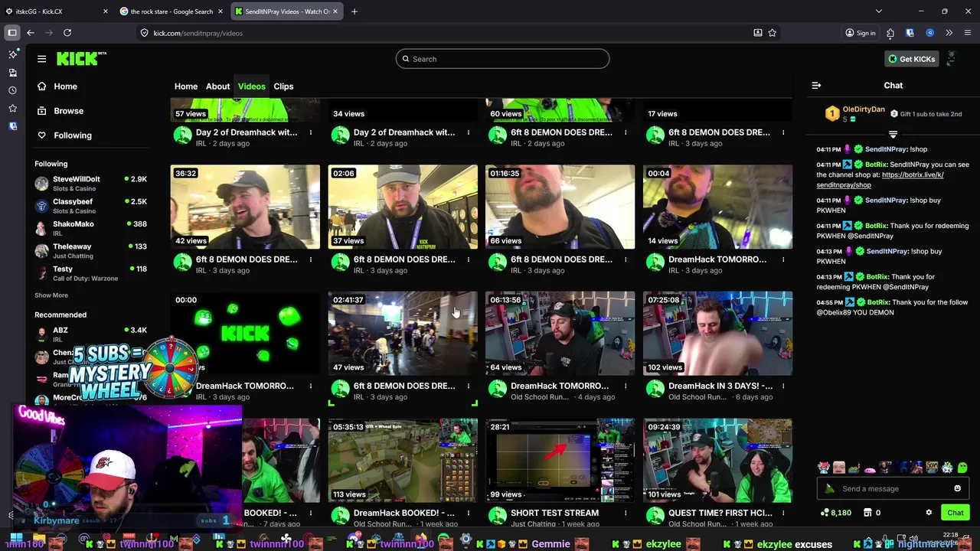
Task: Open the 02:41:37 video thumbnail
Action: [x=403, y=334]
